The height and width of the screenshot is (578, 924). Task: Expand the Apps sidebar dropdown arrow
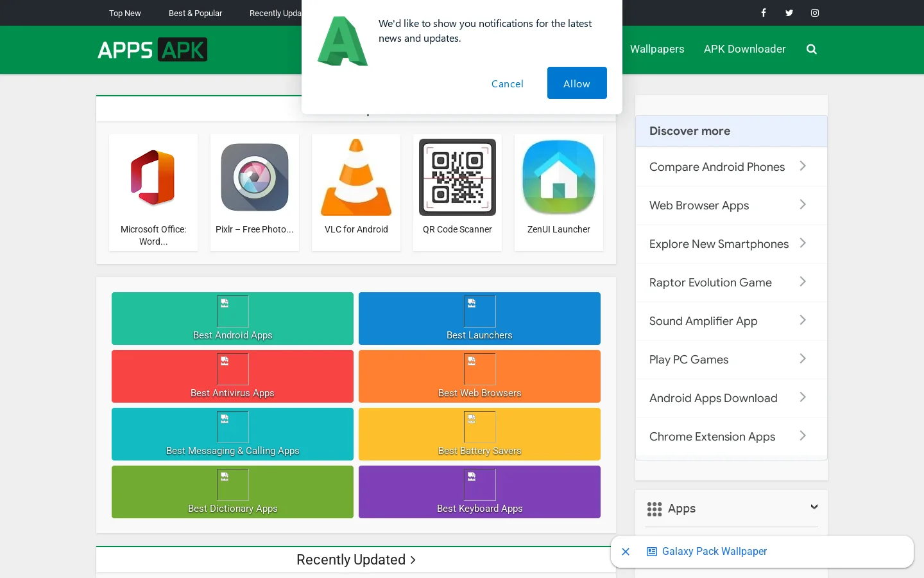point(814,507)
